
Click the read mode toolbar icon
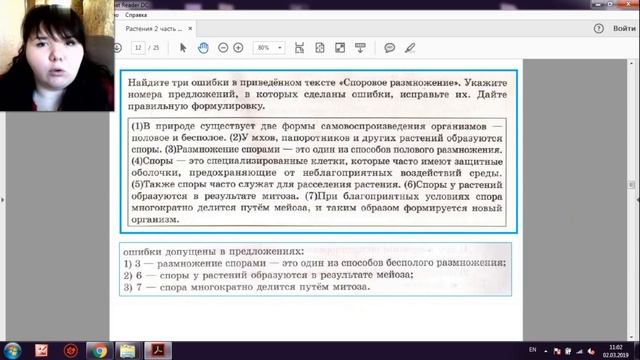click(x=360, y=48)
